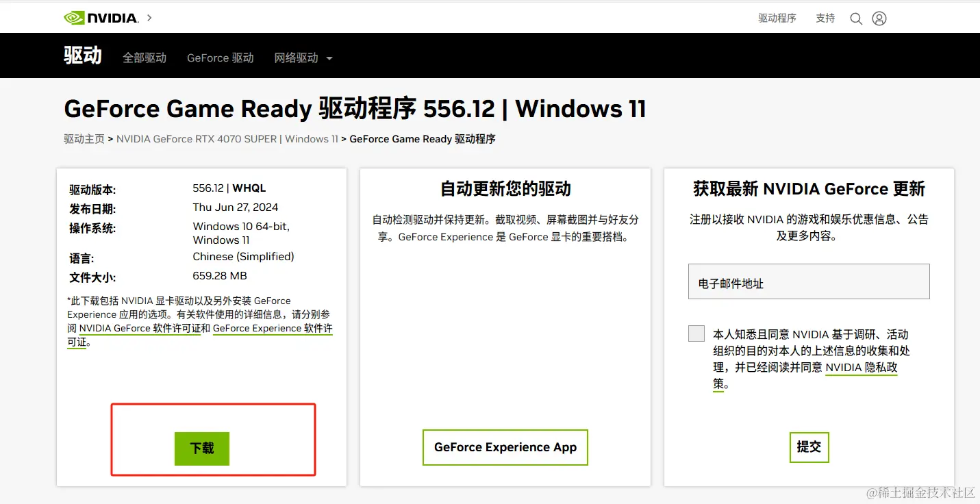The image size is (980, 504).
Task: Select the language value Chinese (Simplified)
Action: [244, 257]
